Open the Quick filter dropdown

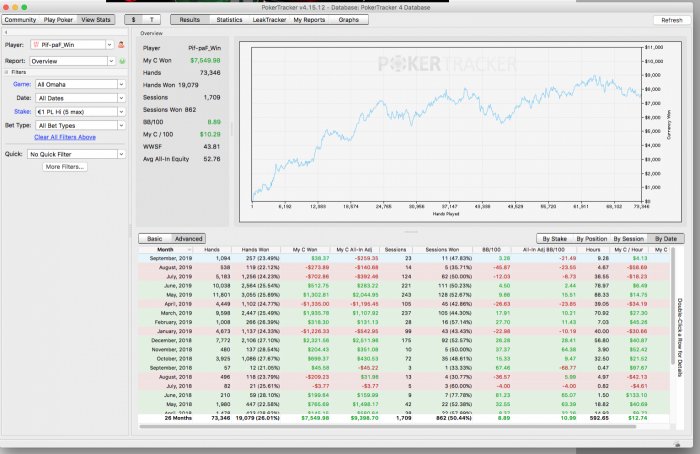point(76,154)
